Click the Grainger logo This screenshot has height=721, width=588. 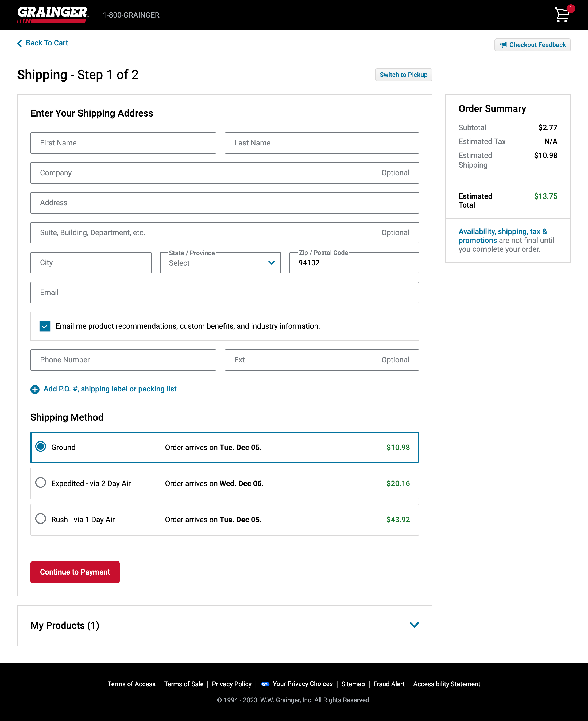click(52, 14)
